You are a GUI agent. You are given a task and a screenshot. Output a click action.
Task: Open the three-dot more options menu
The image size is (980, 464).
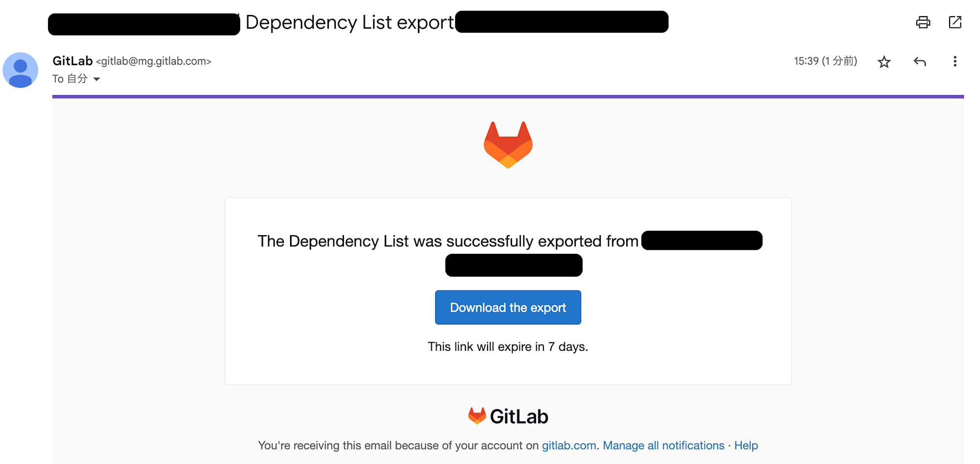(x=955, y=61)
